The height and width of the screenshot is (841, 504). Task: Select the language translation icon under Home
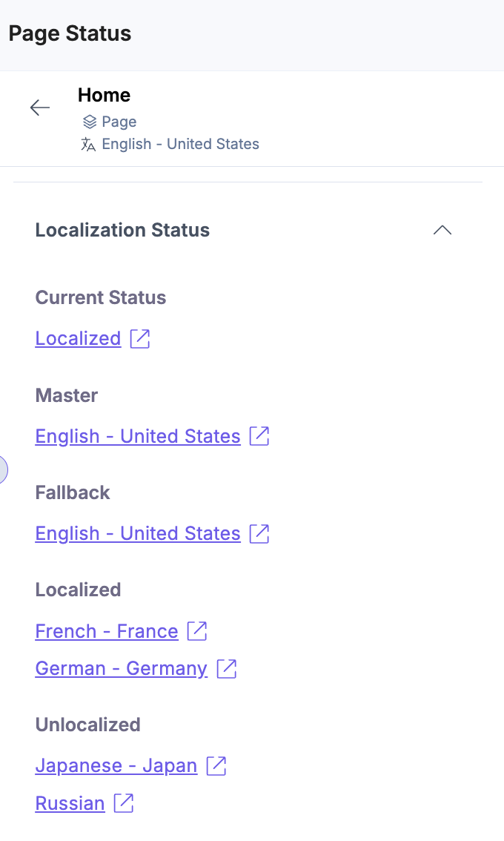click(88, 144)
